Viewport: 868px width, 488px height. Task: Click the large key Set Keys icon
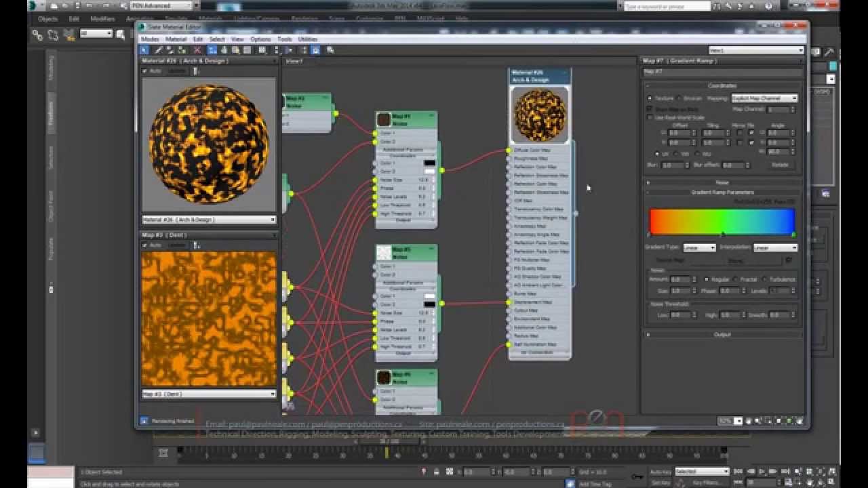tap(637, 476)
